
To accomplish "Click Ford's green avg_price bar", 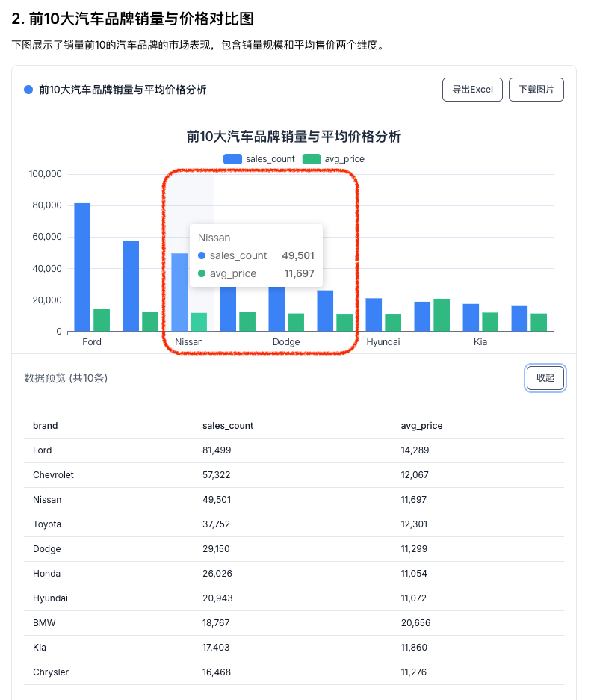I will (x=102, y=320).
